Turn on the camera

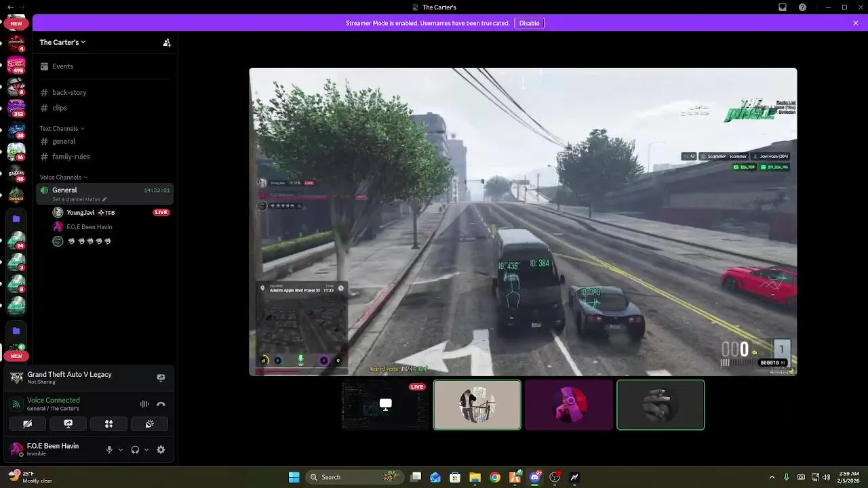pyautogui.click(x=27, y=424)
